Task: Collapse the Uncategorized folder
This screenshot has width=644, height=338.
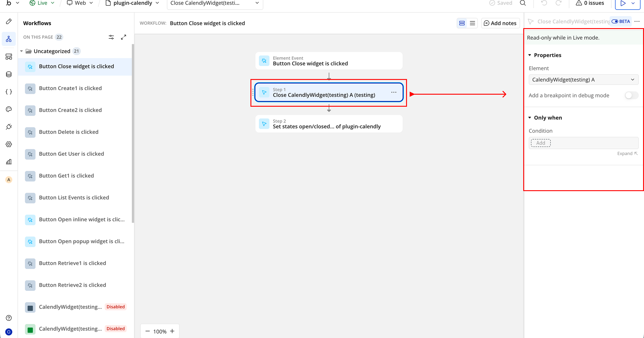Action: [21, 51]
